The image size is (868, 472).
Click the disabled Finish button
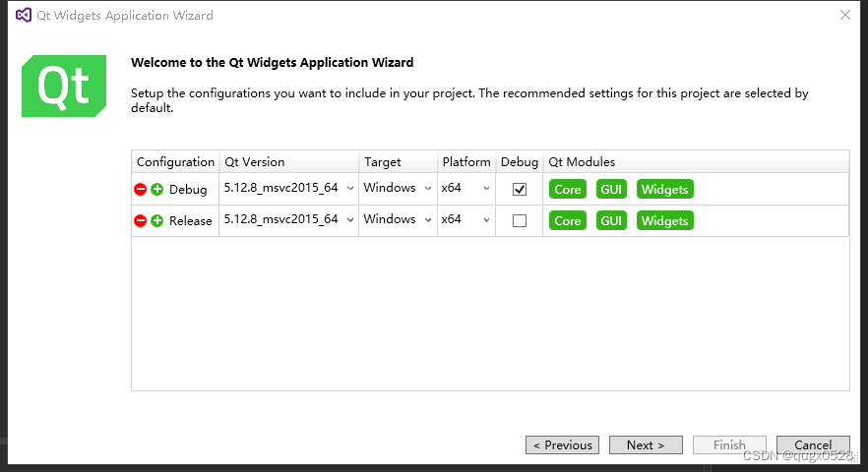[x=729, y=444]
